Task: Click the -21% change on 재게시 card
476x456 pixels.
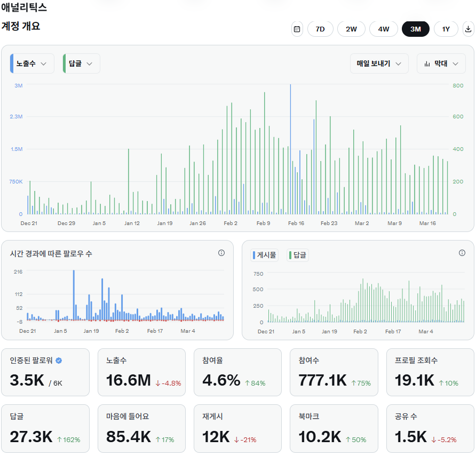Action: coord(245,439)
